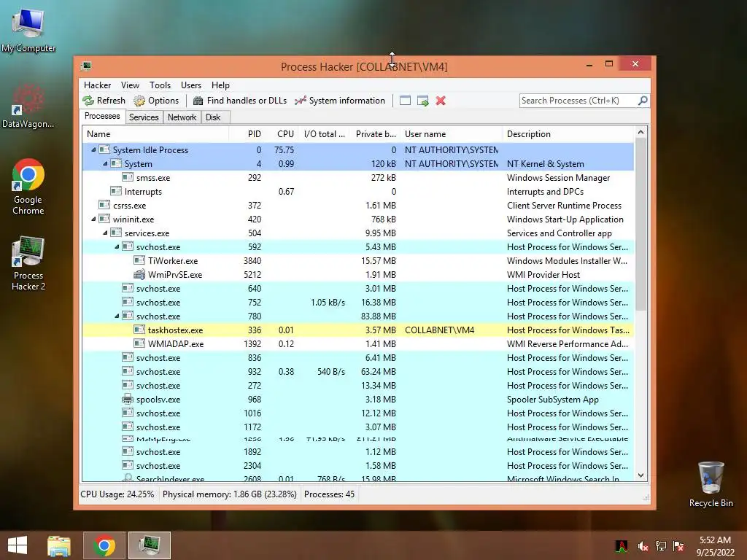Select the smss.exe process icon
The width and height of the screenshot is (747, 560).
(x=127, y=177)
